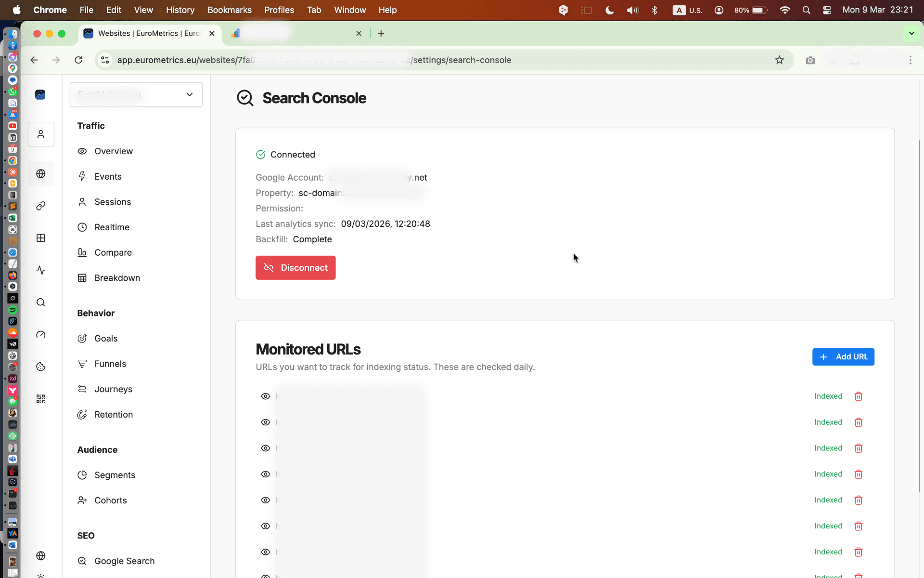Open Spotlight search in menu bar
Screen dimensions: 924x578
[807, 10]
